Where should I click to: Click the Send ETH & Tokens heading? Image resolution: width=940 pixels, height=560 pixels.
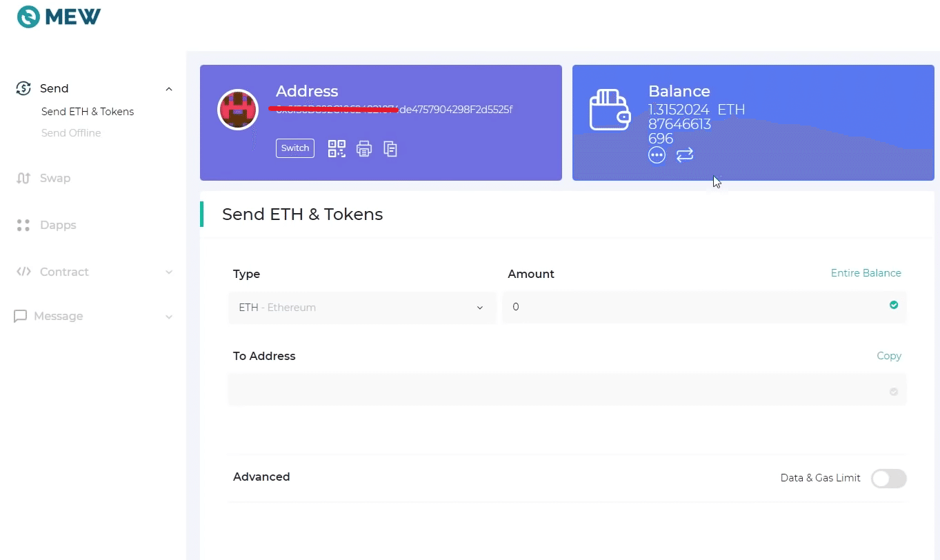[x=302, y=214]
